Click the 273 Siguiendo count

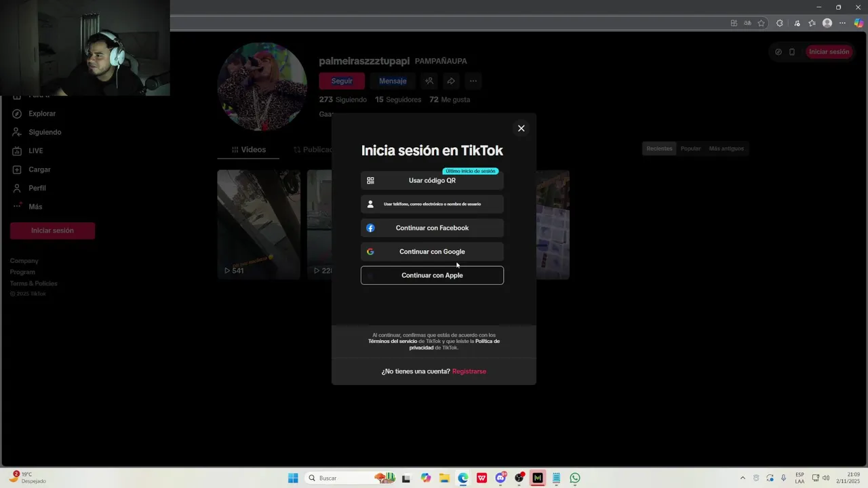[342, 100]
